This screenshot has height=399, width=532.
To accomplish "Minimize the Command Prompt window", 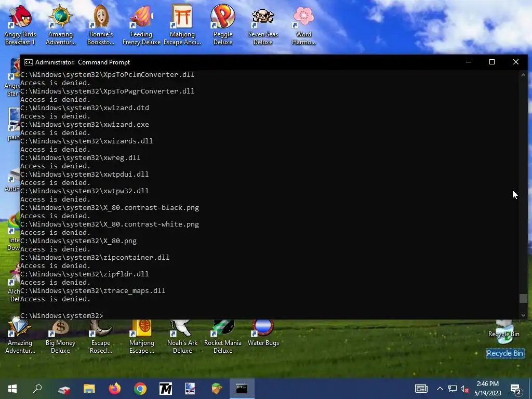I will (469, 62).
